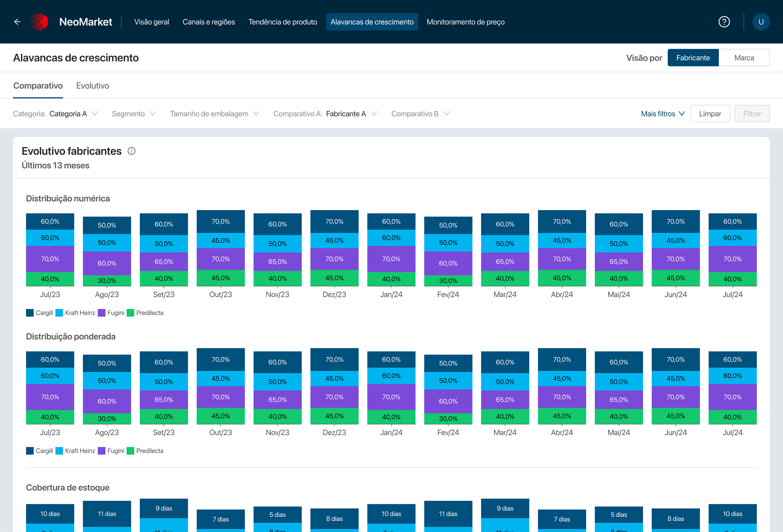Viewport: 783px width, 532px height.
Task: Click the back arrow icon
Action: click(x=17, y=22)
